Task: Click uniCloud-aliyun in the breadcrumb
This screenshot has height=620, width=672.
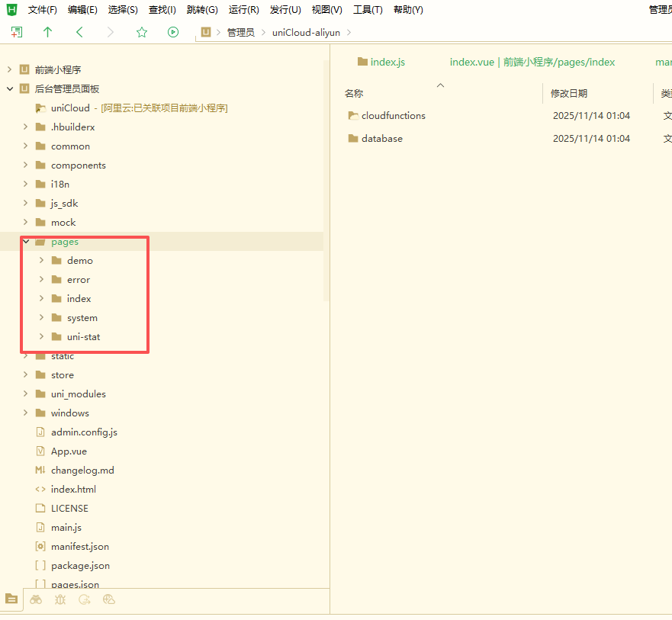Action: (x=306, y=33)
